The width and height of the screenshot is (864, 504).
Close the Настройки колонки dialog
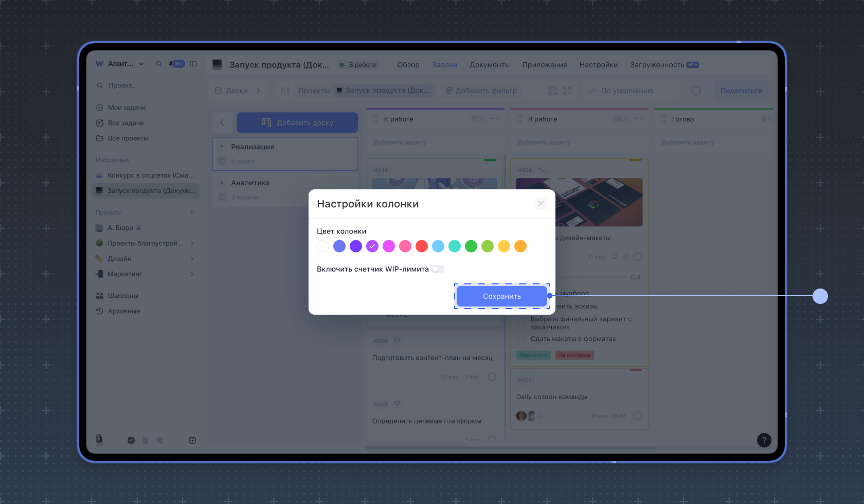click(541, 204)
